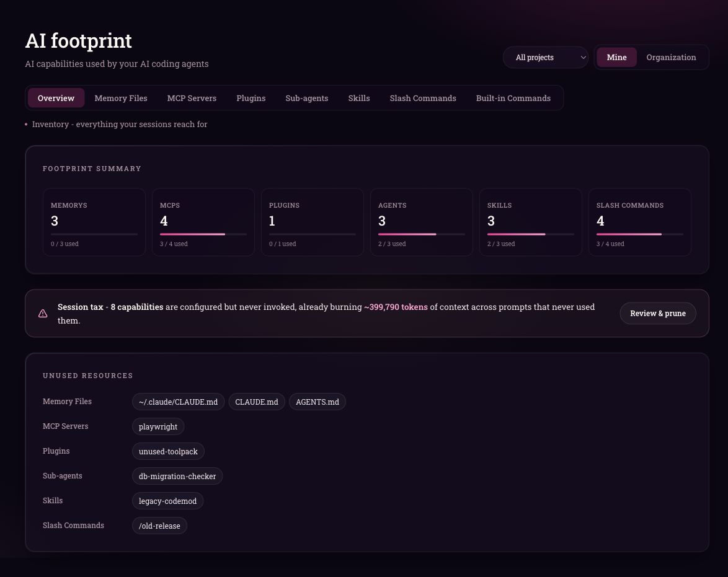Click the UNUSED RESOURCES heading
Image resolution: width=728 pixels, height=577 pixels.
click(x=88, y=376)
